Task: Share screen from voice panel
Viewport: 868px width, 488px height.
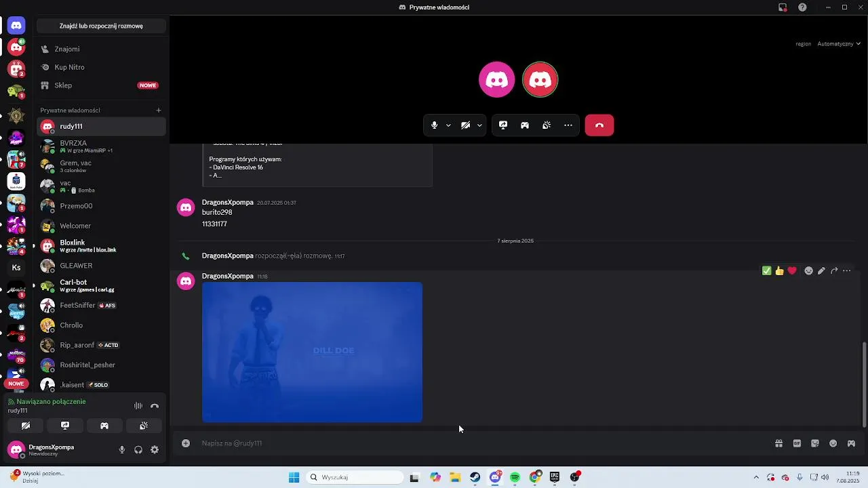Action: [65, 426]
